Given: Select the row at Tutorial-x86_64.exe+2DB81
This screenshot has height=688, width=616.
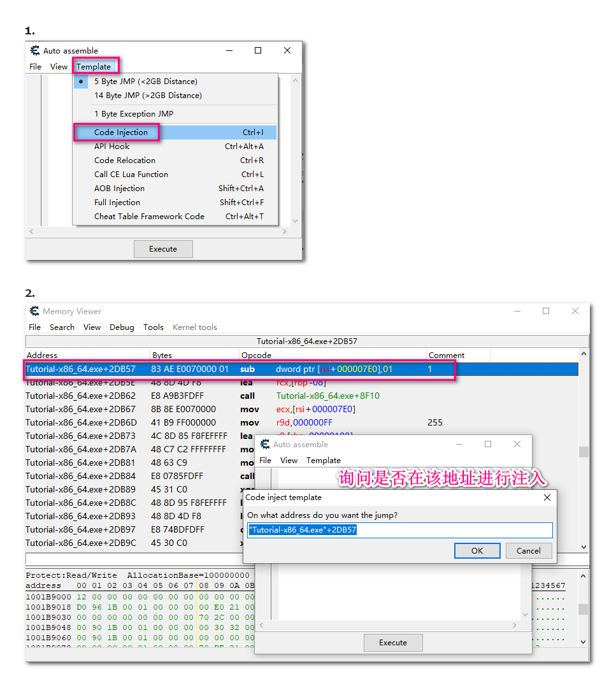Looking at the screenshot, I should pyautogui.click(x=141, y=462).
